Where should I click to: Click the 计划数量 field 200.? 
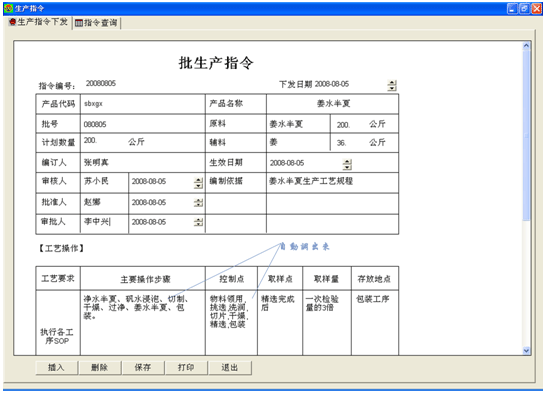click(x=90, y=140)
